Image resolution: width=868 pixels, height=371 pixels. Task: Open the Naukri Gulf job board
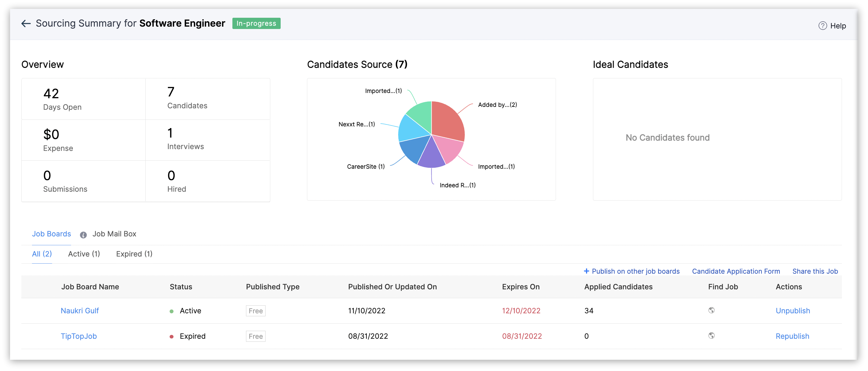(x=80, y=311)
